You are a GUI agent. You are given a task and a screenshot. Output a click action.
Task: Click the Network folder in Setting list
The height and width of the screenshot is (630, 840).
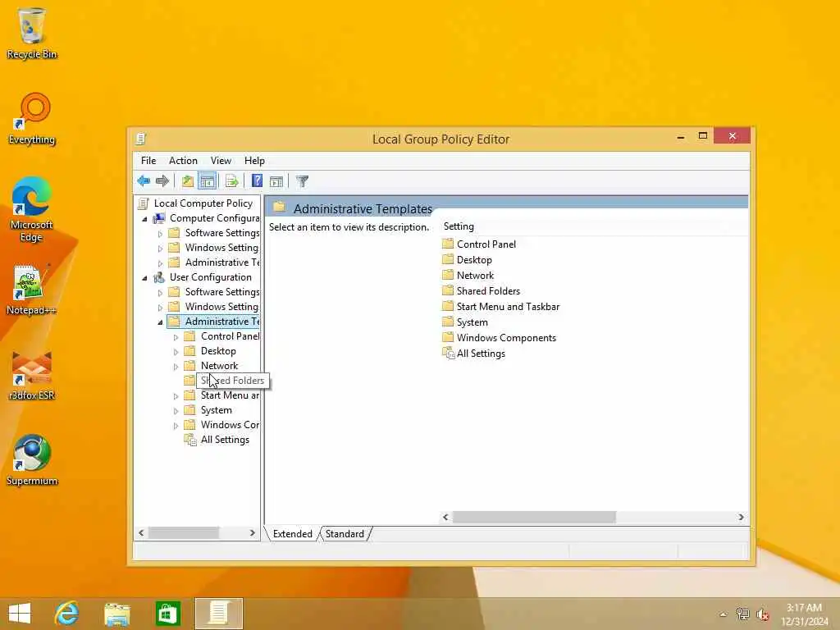[475, 275]
